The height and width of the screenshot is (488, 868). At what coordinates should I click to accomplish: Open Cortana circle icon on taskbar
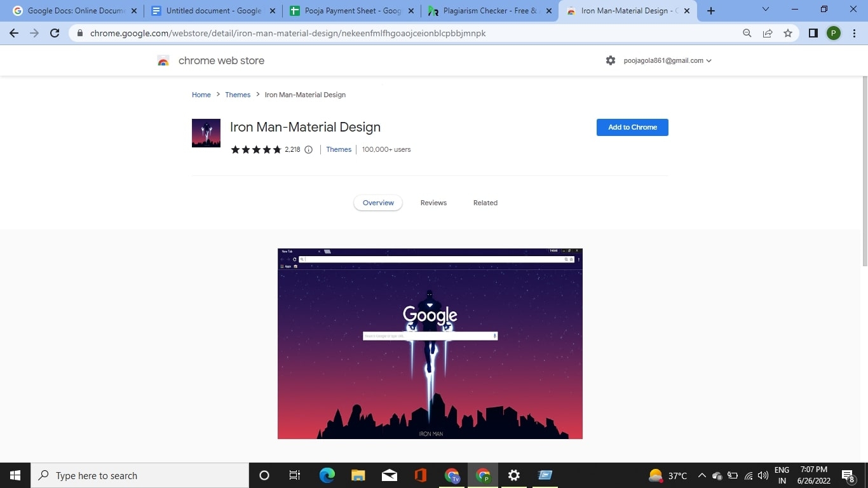264,475
